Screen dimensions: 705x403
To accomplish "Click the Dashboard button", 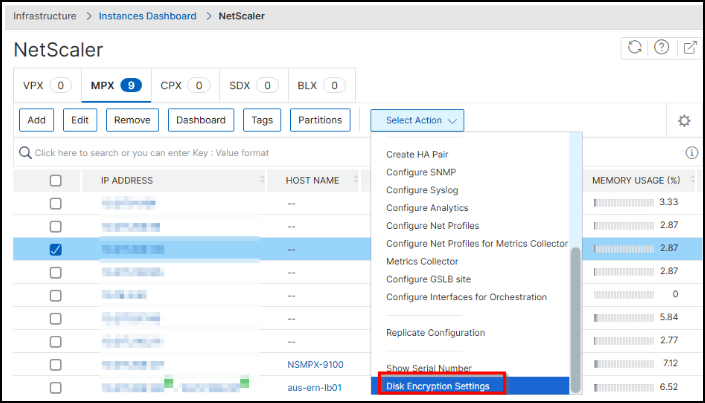I will 200,120.
